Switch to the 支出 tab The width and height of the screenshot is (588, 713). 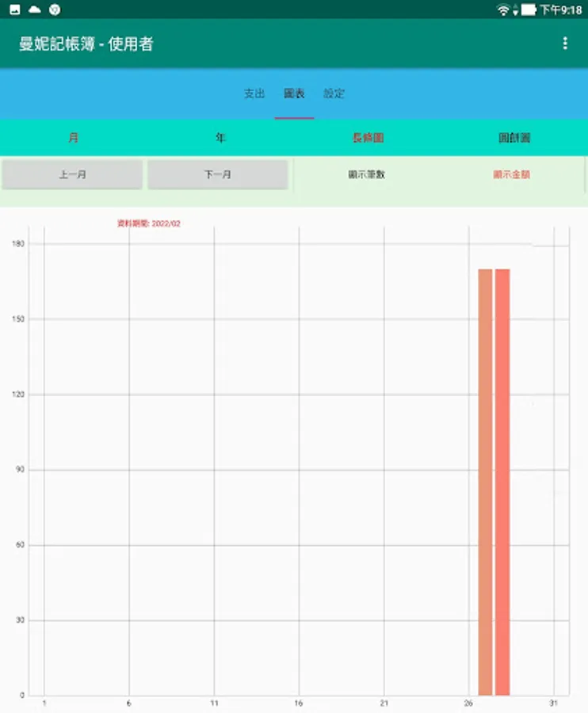[254, 93]
